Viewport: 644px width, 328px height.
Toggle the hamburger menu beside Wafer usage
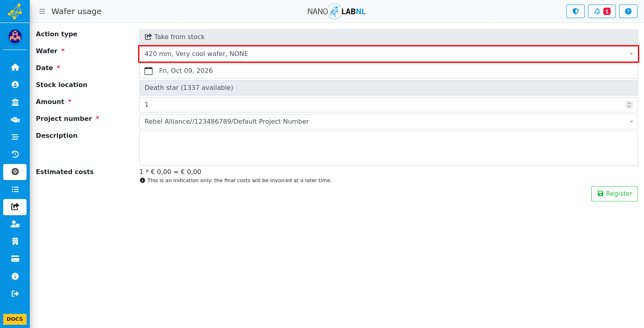tap(42, 11)
